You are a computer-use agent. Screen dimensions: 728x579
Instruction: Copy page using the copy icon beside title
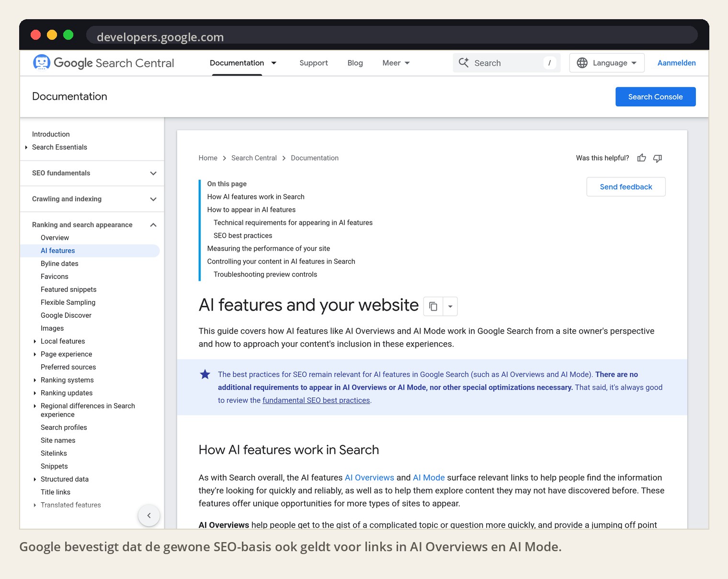click(x=433, y=306)
